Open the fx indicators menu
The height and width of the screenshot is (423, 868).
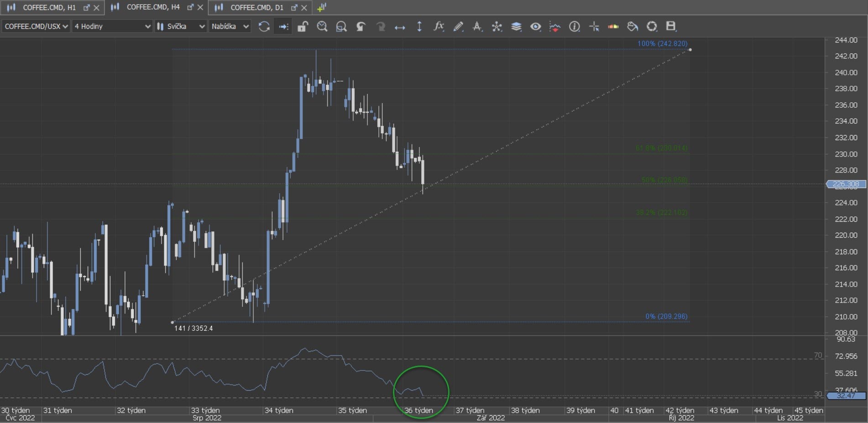439,26
